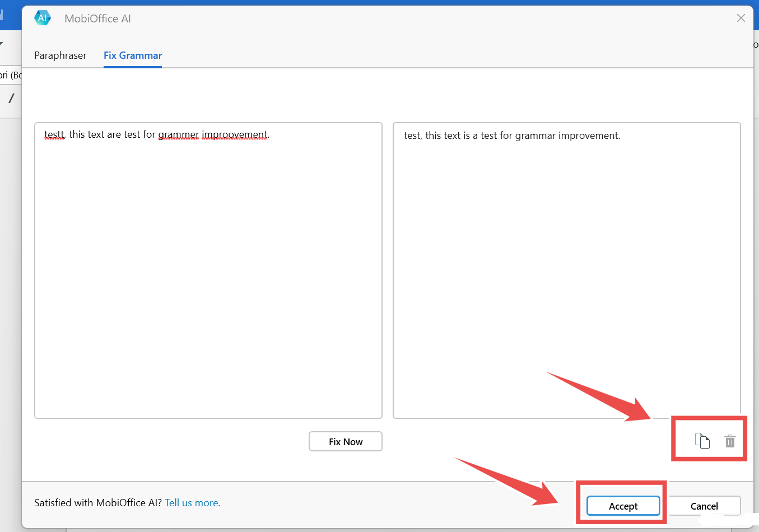This screenshot has height=532, width=759.
Task: Delete the result using the trash icon
Action: pos(730,441)
